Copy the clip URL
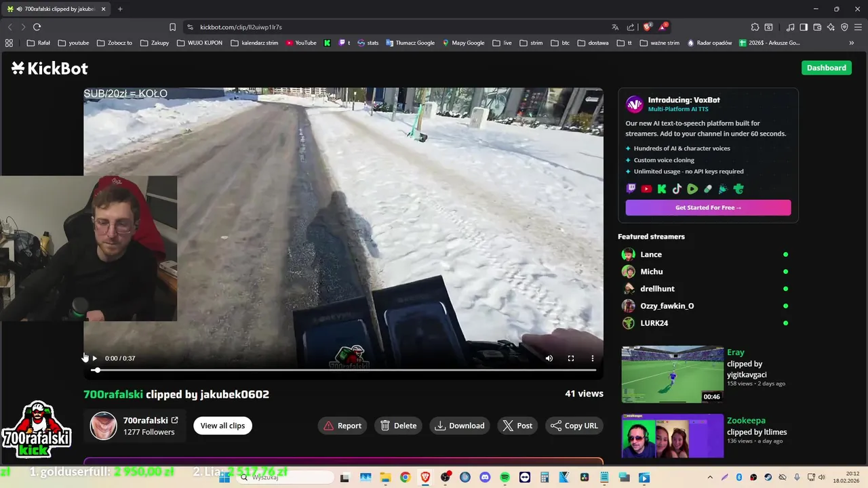 coord(574,426)
